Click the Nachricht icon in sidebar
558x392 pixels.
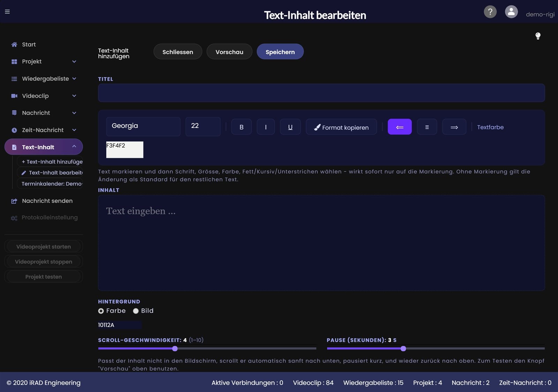pos(14,113)
